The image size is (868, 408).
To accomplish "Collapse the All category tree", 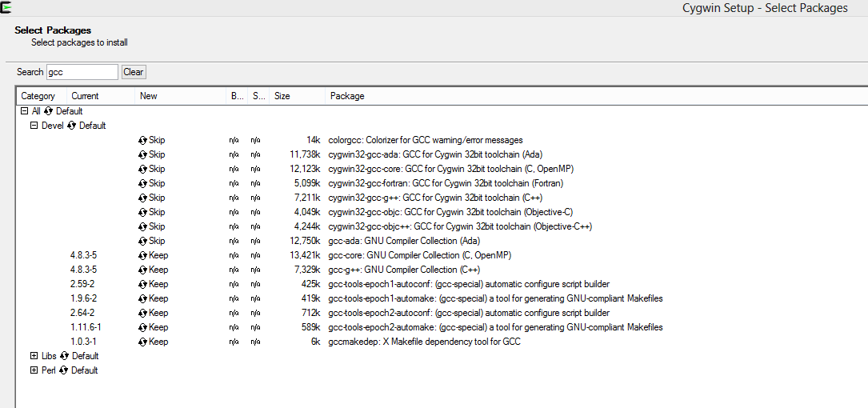I will (24, 111).
